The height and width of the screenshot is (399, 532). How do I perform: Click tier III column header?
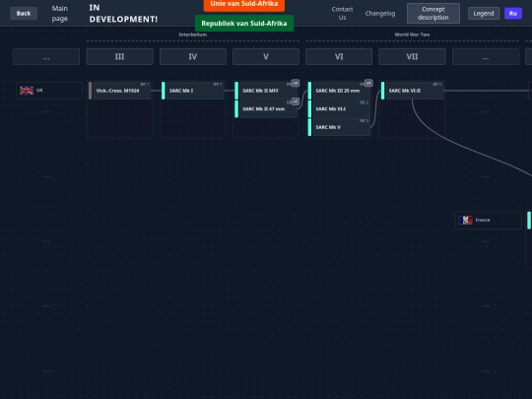[119, 57]
